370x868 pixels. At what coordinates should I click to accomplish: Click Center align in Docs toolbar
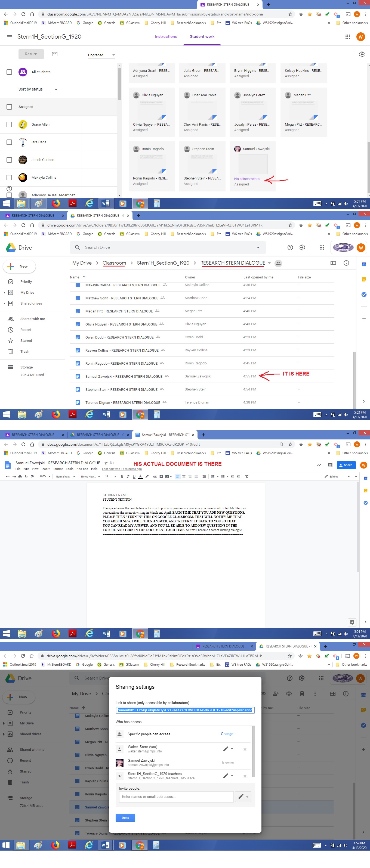click(184, 476)
